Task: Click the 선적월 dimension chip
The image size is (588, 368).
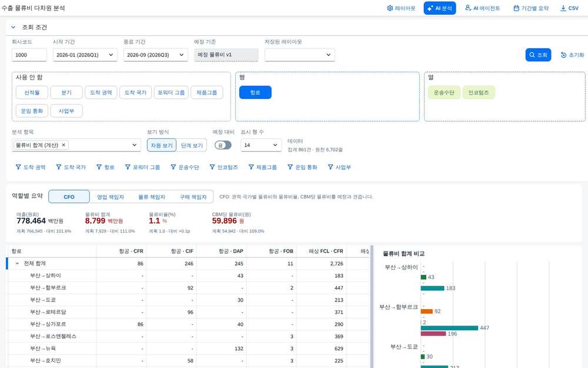Action: point(32,92)
